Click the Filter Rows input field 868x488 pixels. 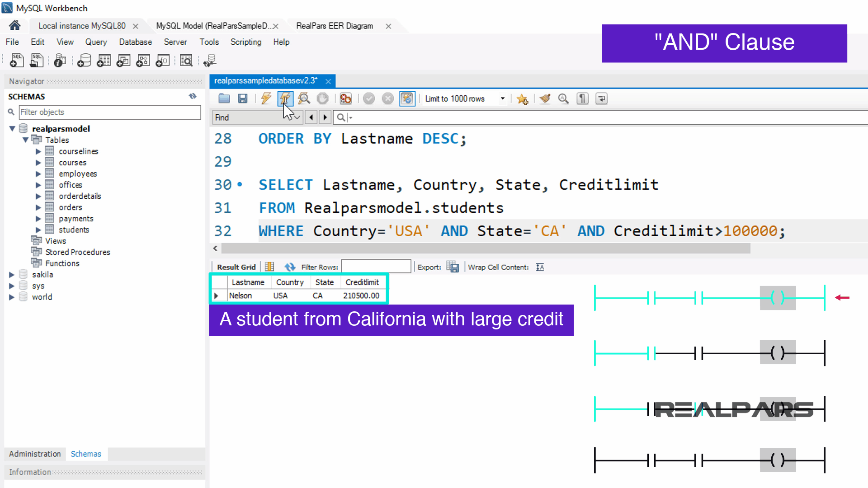pyautogui.click(x=376, y=267)
